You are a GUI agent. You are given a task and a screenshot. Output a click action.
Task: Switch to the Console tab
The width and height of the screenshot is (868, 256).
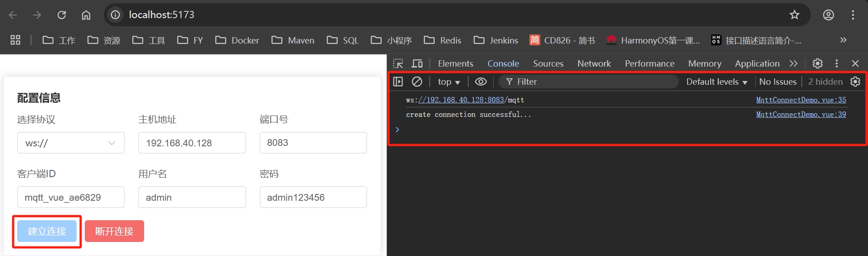[x=503, y=63]
